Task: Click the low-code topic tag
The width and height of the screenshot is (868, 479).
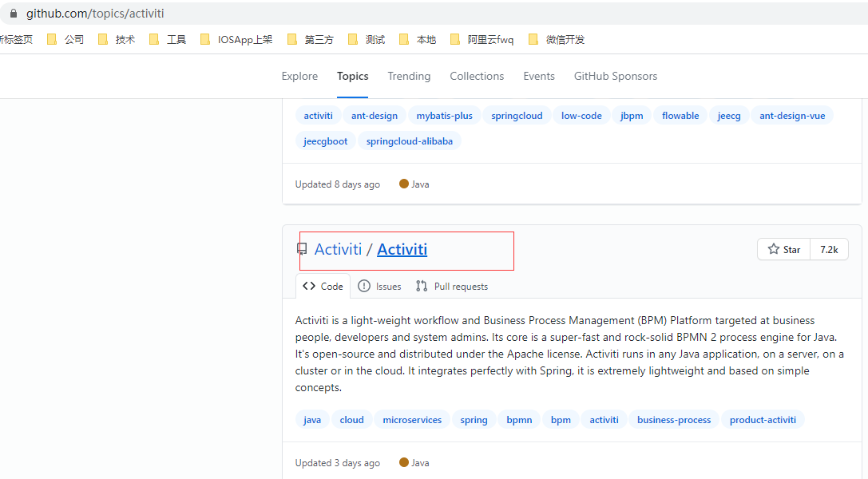Action: pyautogui.click(x=581, y=116)
